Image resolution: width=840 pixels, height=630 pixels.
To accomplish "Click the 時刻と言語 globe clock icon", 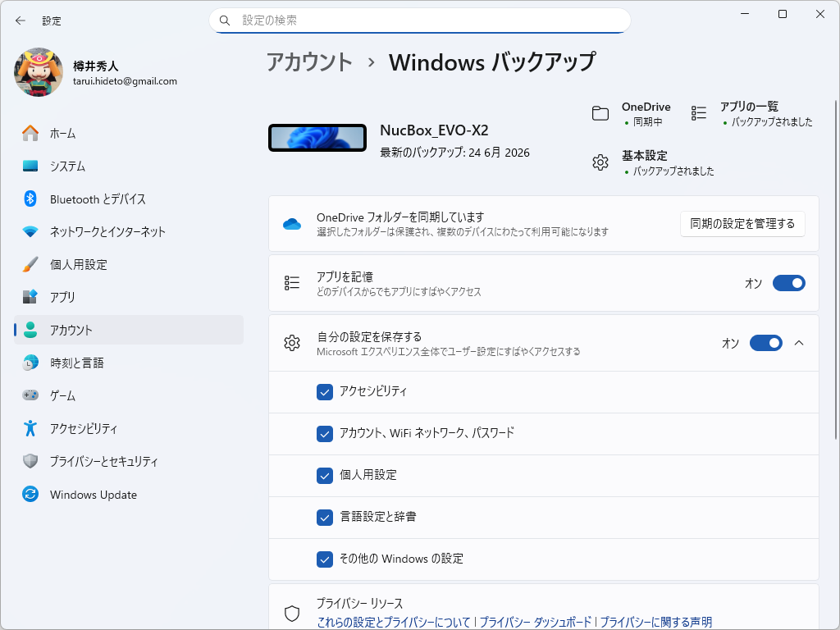I will (x=30, y=363).
